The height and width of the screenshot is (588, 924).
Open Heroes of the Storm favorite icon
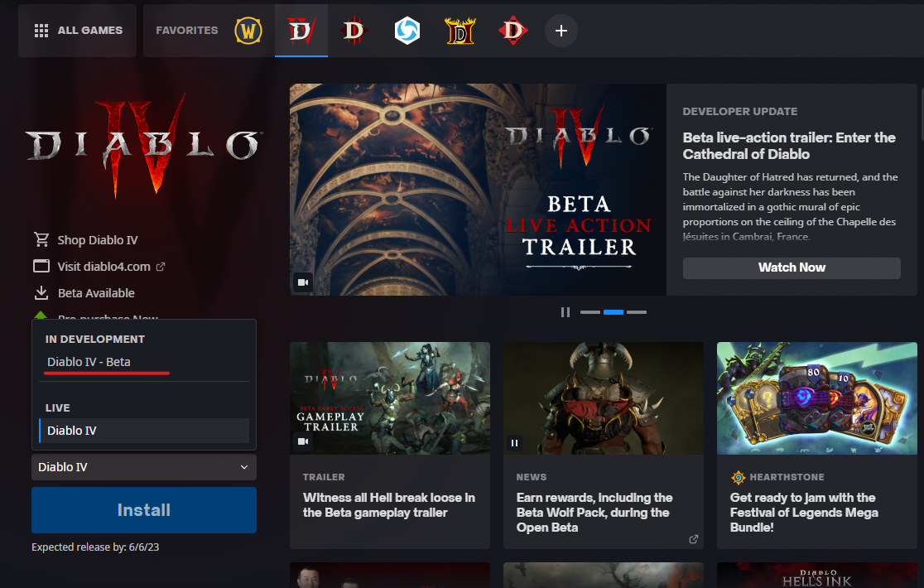tap(407, 31)
